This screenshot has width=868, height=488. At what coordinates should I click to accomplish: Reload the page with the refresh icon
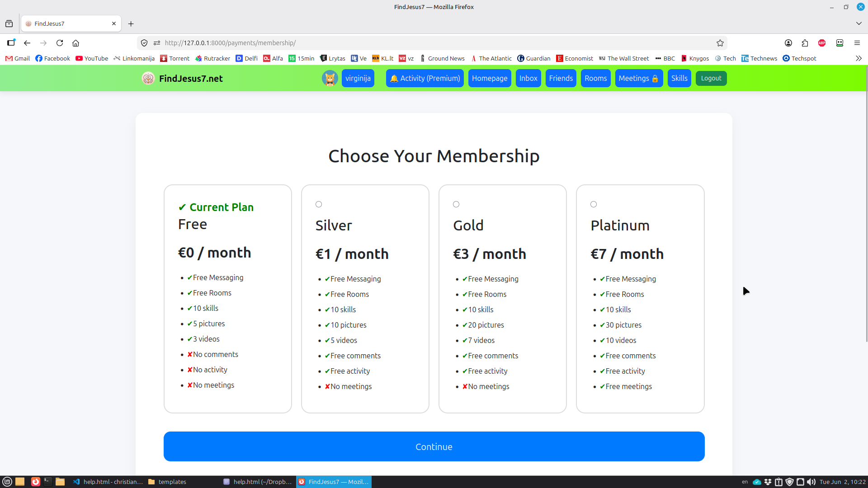pyautogui.click(x=60, y=43)
